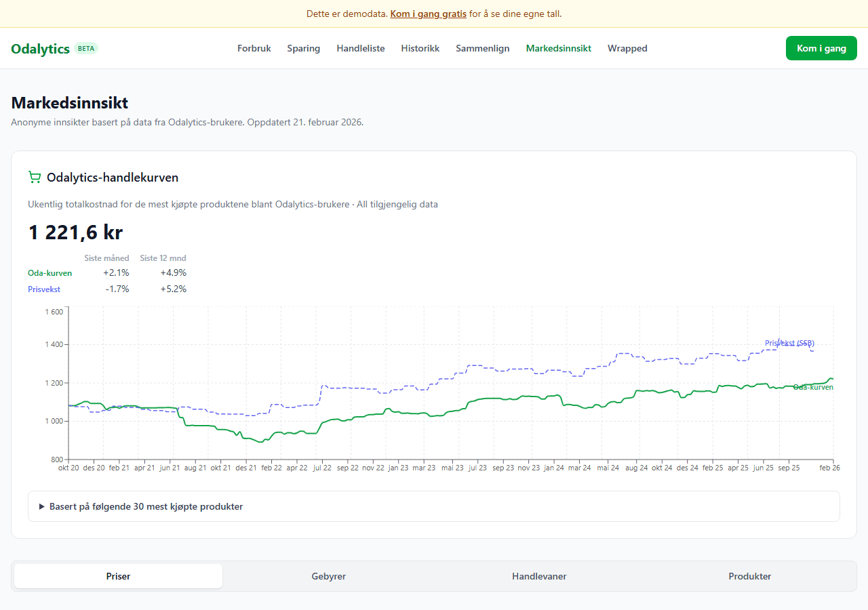Image resolution: width=868 pixels, height=610 pixels.
Task: Click the Oda-kurven legend label in table
Action: pos(50,273)
